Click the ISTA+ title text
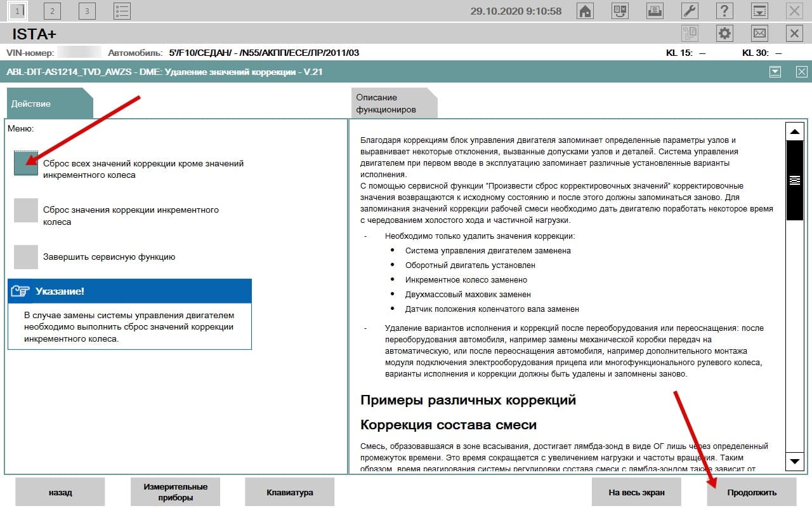 (x=34, y=34)
